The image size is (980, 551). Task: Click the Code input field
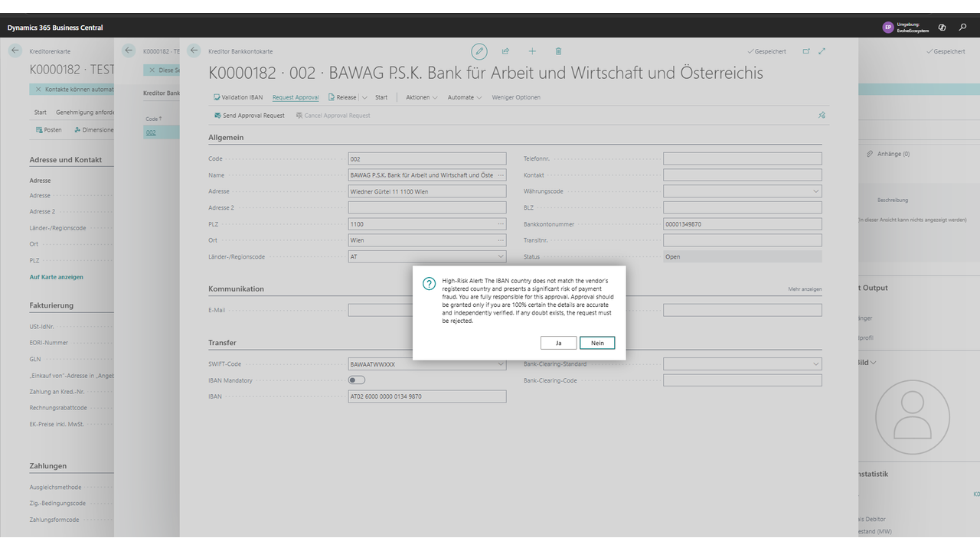pyautogui.click(x=427, y=159)
